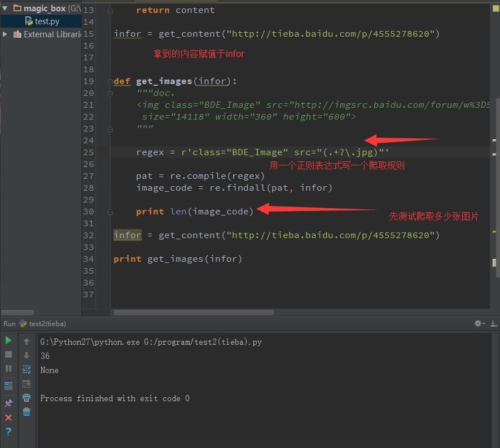The width and height of the screenshot is (500, 448).
Task: Fold the docstring at line 20
Action: (110, 94)
